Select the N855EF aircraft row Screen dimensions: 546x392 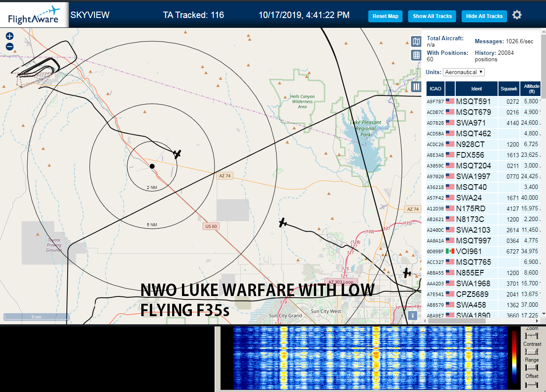pyautogui.click(x=483, y=273)
